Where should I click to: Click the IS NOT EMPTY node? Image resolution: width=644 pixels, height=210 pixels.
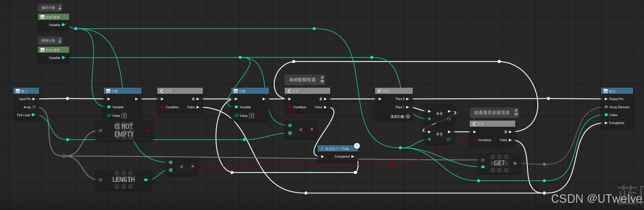tap(124, 130)
